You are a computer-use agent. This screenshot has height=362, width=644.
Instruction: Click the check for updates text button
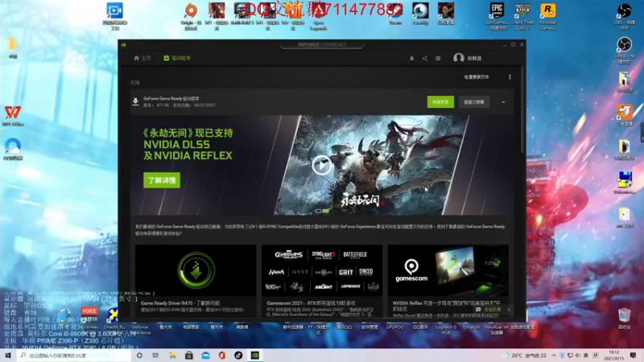[477, 76]
